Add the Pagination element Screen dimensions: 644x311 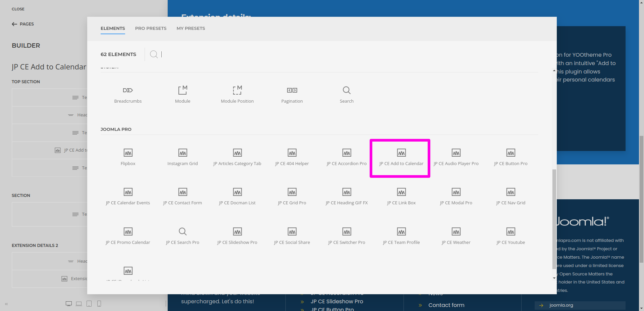[292, 95]
